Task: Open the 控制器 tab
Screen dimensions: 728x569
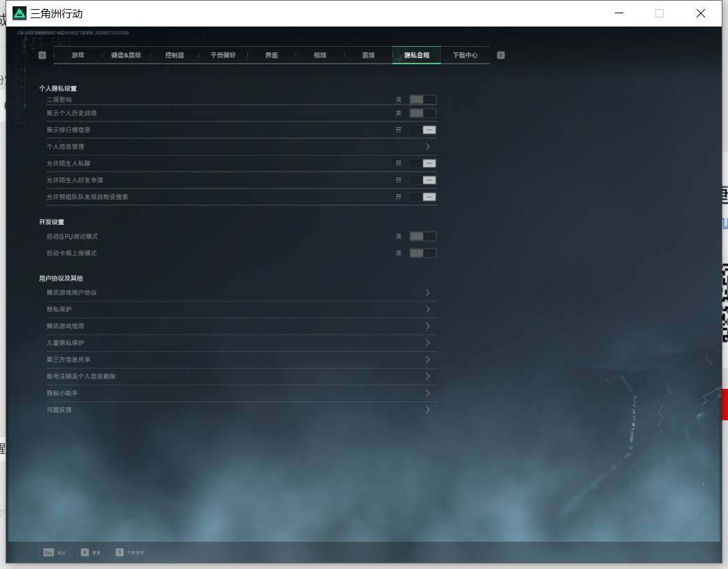Action: click(175, 55)
